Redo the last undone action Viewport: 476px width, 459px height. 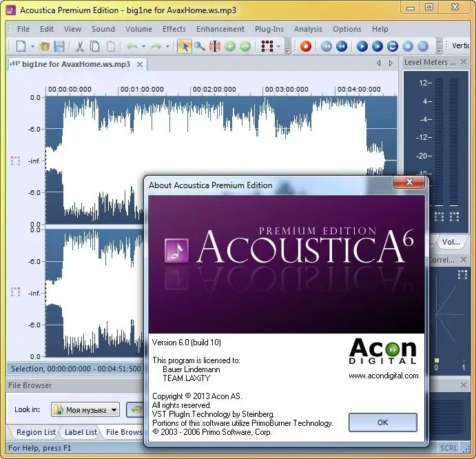coord(156,46)
